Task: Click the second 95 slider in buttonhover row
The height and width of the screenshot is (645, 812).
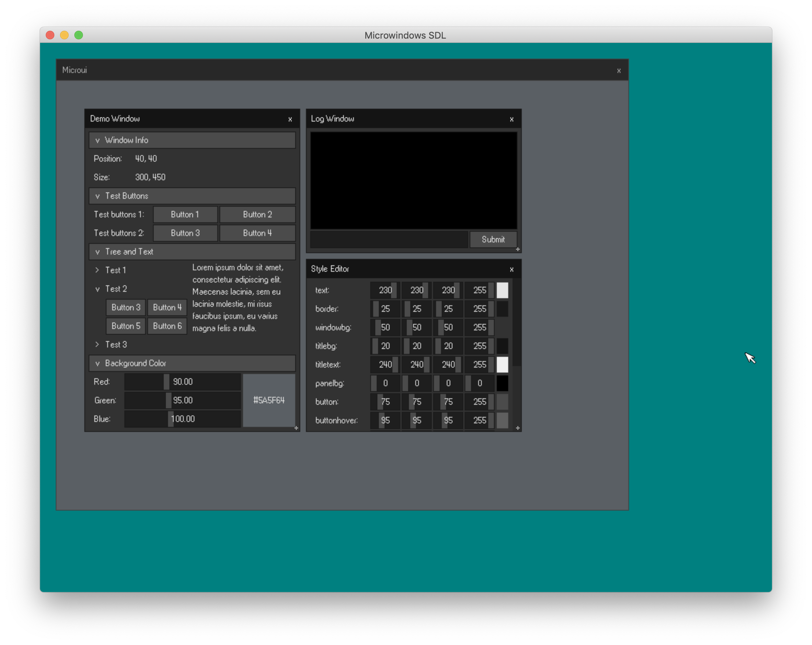Action: (417, 420)
